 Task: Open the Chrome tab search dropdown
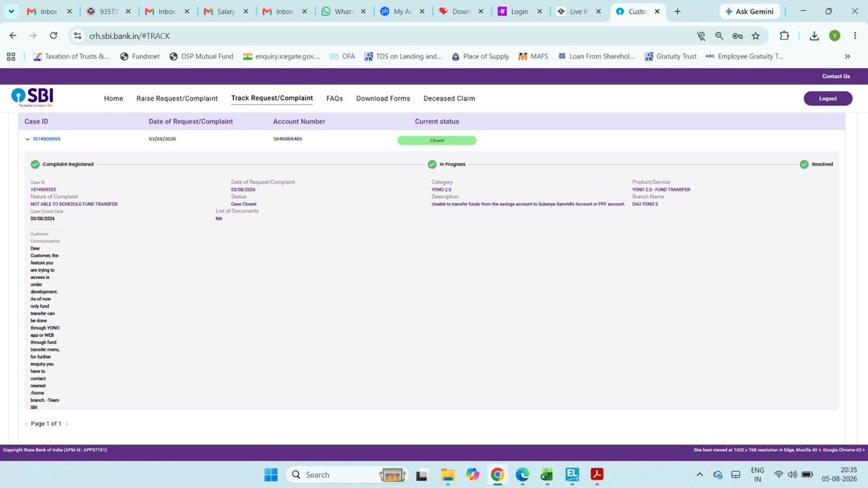click(x=10, y=12)
